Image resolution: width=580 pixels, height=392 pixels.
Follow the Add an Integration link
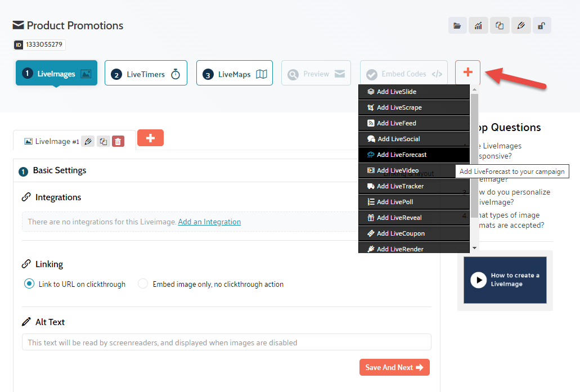pos(209,222)
